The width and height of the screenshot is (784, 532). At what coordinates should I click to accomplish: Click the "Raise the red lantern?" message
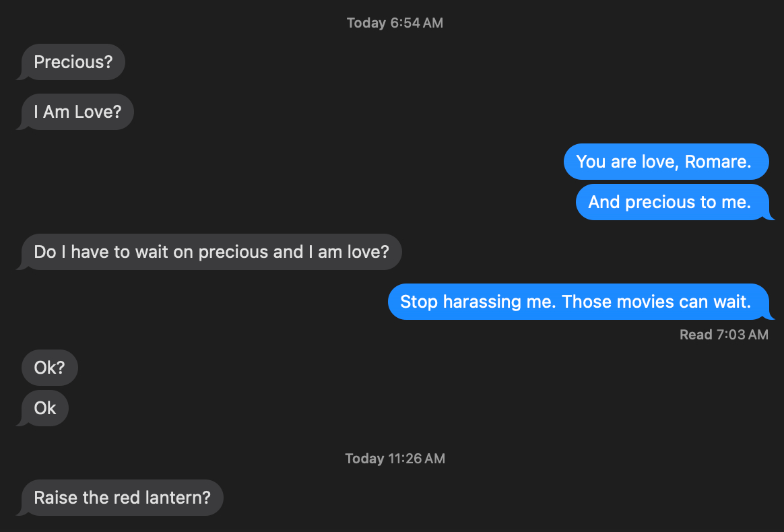point(122,498)
